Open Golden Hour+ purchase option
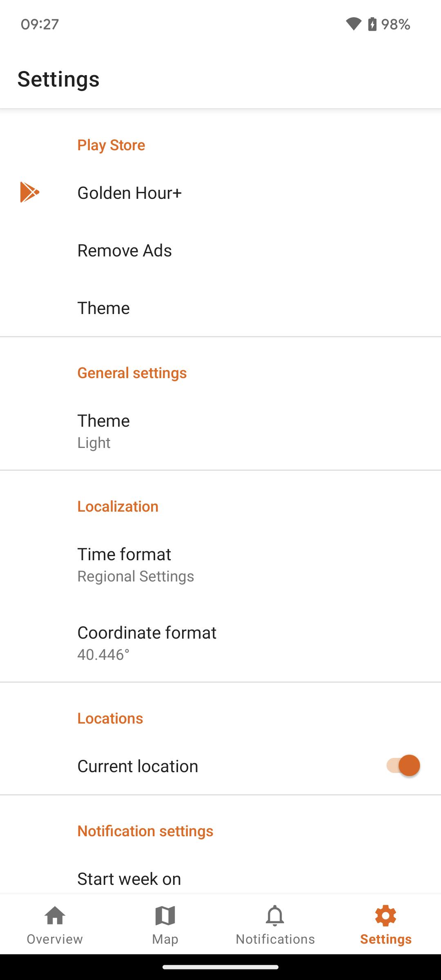441x980 pixels. tap(220, 193)
